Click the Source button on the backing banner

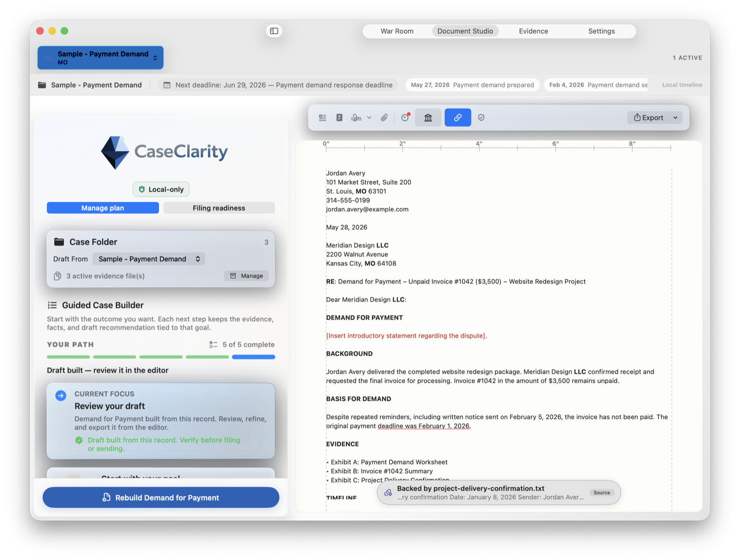602,492
